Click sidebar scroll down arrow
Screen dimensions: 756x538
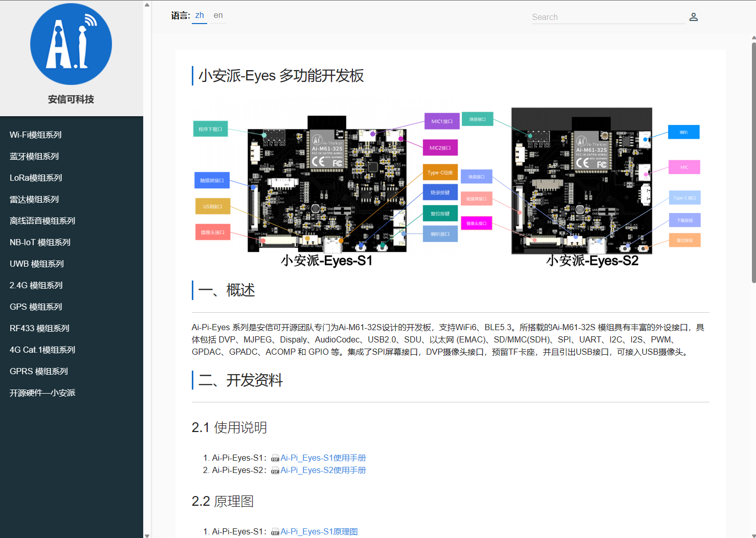coord(147,535)
